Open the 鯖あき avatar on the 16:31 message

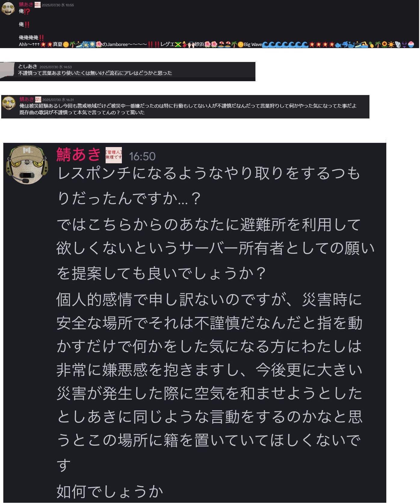click(9, 103)
